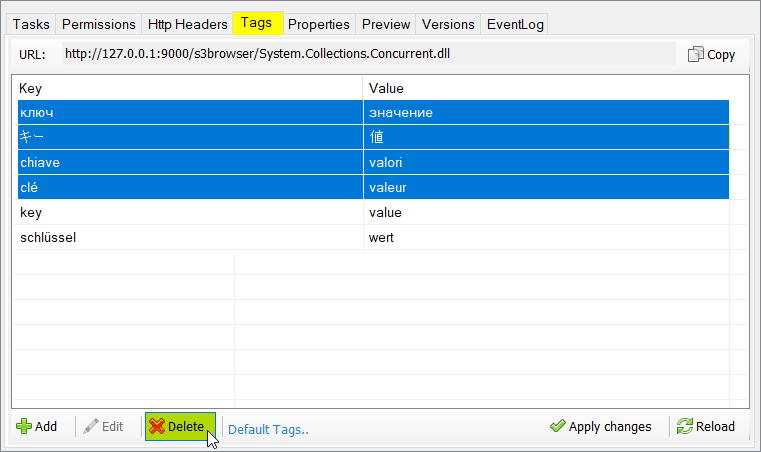Click inside the URL text field
761x452 pixels.
[x=368, y=53]
